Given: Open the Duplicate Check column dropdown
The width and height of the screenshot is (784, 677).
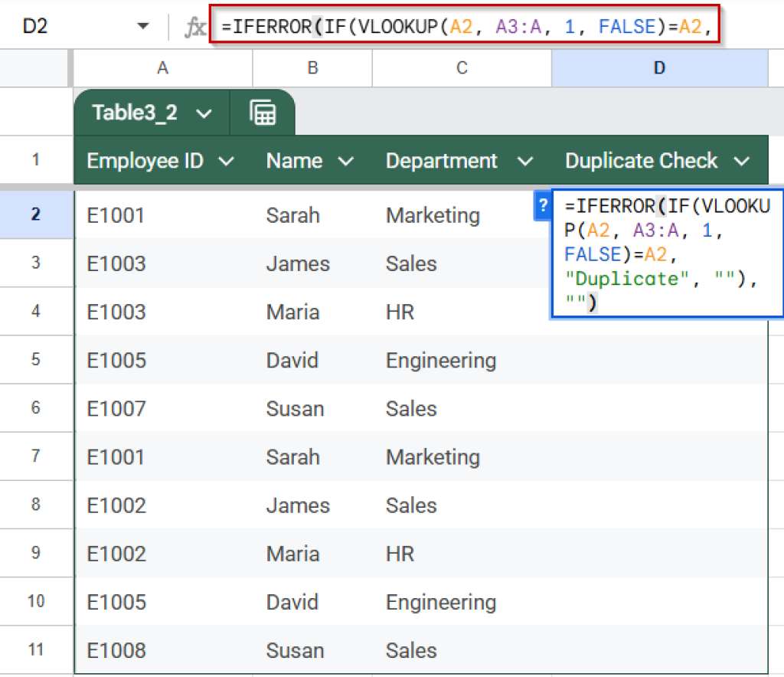Looking at the screenshot, I should (741, 161).
